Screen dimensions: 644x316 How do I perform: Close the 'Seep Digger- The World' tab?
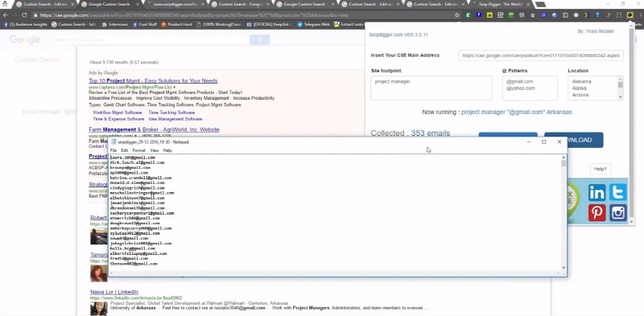[529, 4]
